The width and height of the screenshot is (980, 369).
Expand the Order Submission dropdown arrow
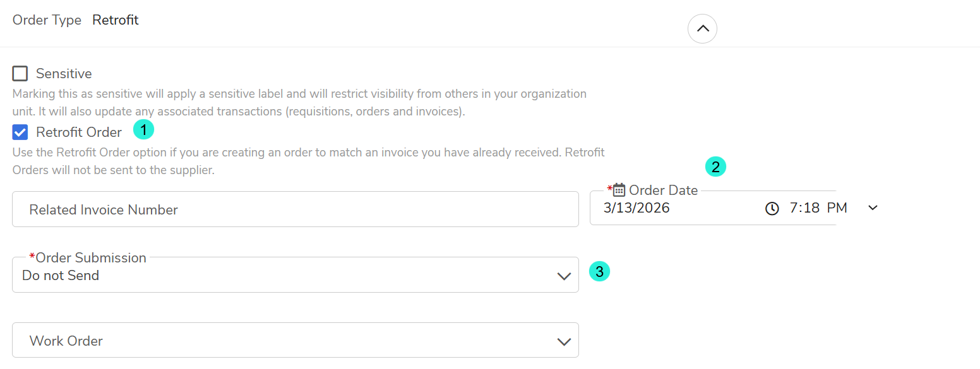[x=564, y=276]
